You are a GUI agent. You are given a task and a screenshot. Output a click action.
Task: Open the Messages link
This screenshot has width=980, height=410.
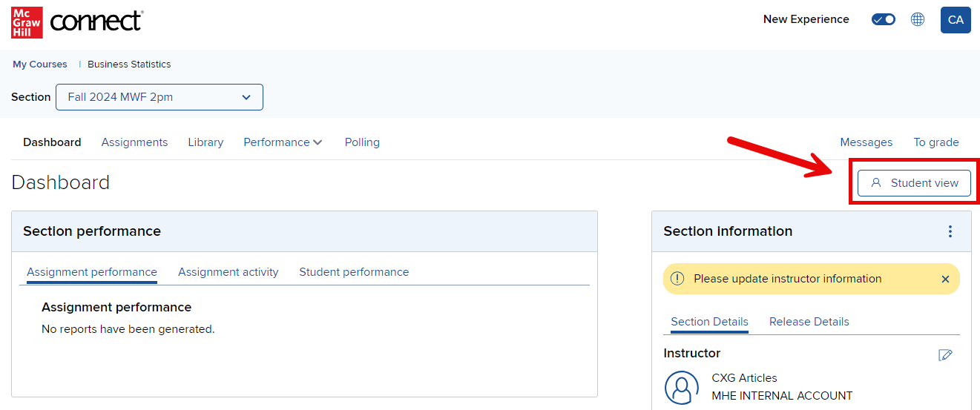pyautogui.click(x=866, y=142)
